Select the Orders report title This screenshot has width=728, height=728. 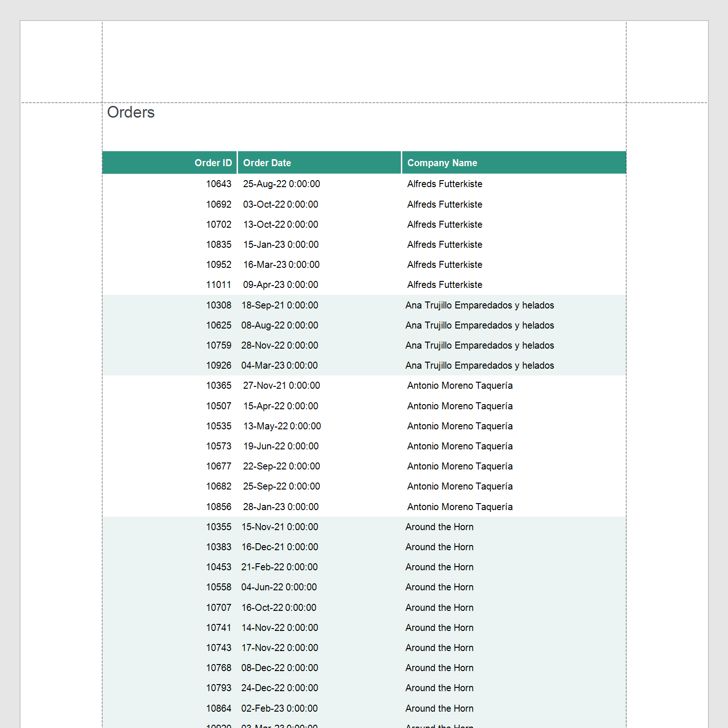(131, 112)
